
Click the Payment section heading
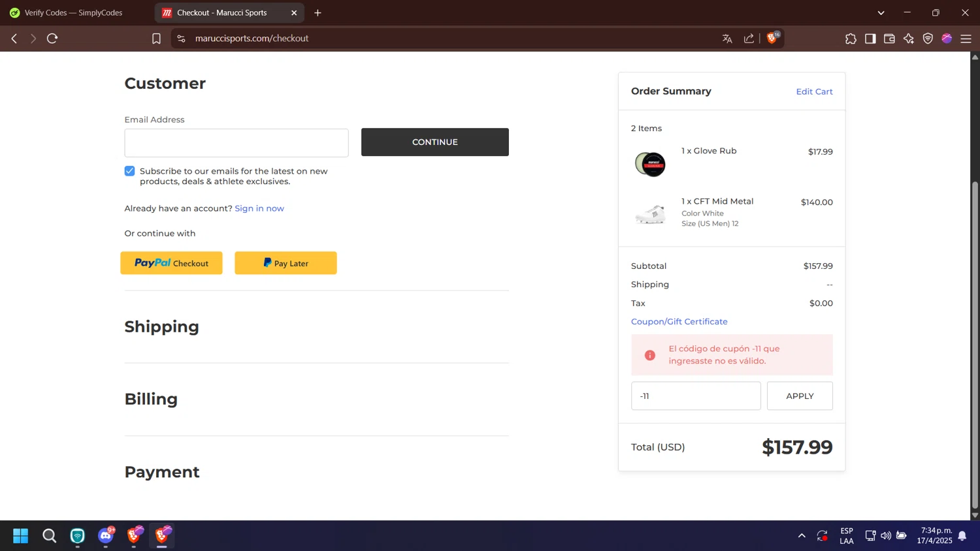[162, 472]
